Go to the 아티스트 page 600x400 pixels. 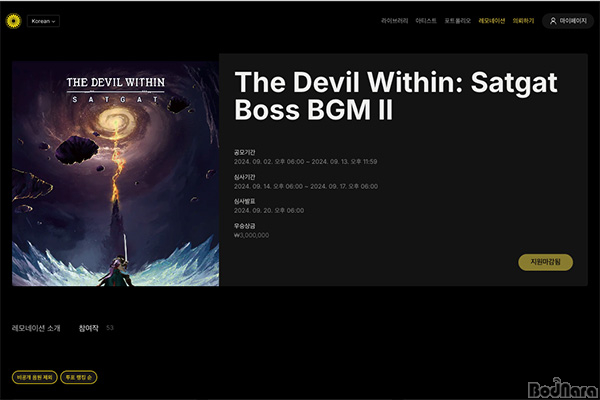coord(426,21)
